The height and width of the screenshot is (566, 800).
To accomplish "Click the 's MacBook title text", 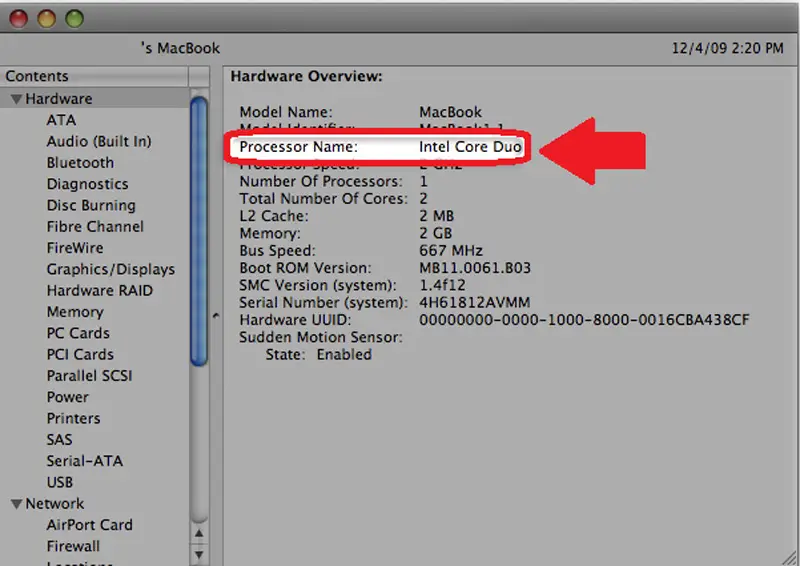I will click(180, 48).
